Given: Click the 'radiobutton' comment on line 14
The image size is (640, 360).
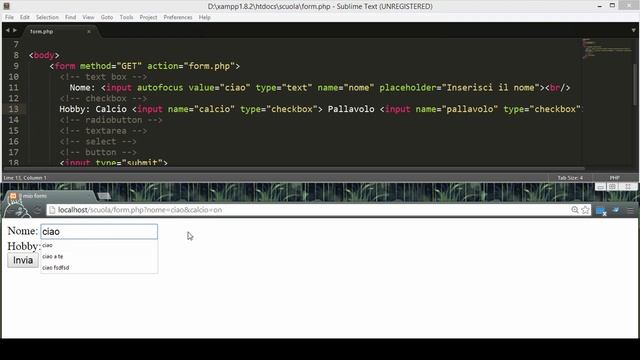Looking at the screenshot, I should click(x=111, y=120).
